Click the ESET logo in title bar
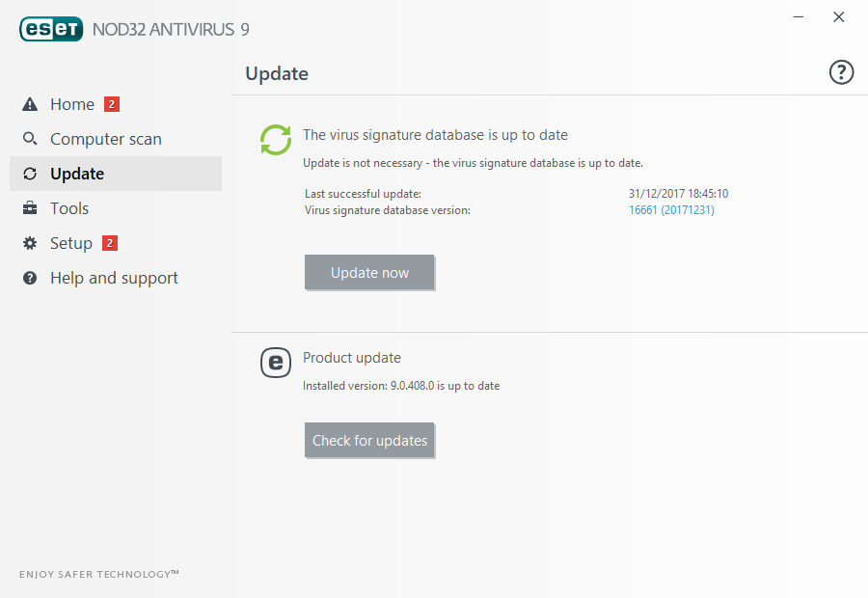868x598 pixels. coord(51,29)
